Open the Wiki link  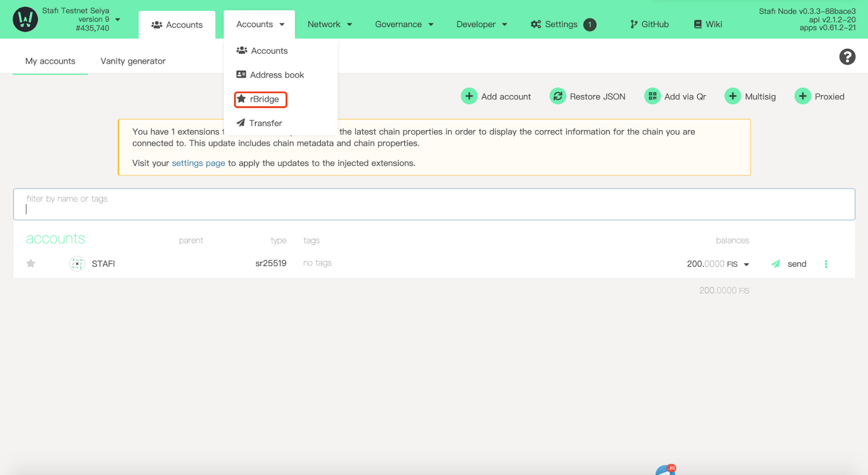[x=708, y=24]
